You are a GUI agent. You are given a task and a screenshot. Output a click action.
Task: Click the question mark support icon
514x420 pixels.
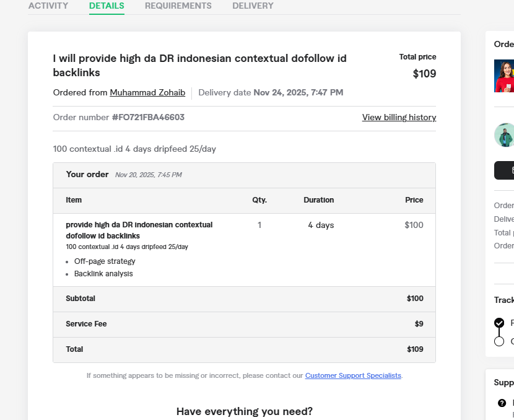point(502,403)
